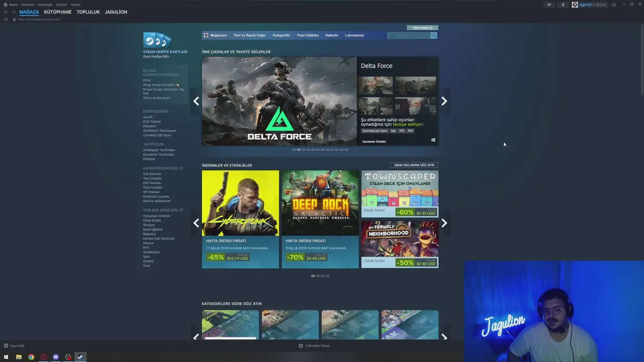
Task: Expand the Yeni ve Kayda Değer menu
Action: coord(250,35)
